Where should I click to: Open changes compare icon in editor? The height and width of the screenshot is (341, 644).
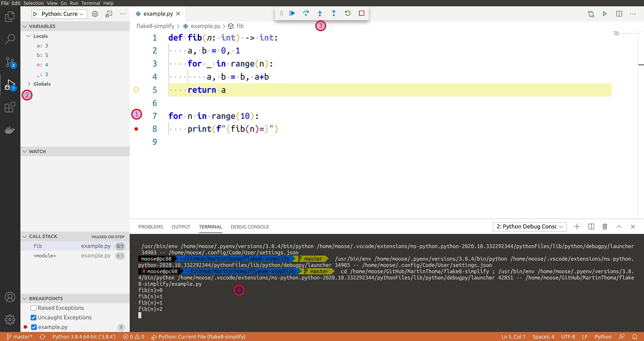coord(591,14)
